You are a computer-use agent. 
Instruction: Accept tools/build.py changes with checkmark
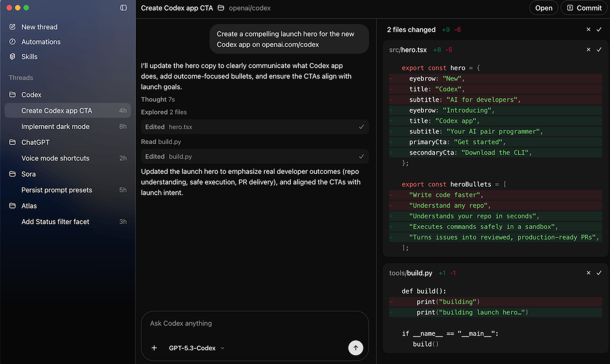pos(599,273)
